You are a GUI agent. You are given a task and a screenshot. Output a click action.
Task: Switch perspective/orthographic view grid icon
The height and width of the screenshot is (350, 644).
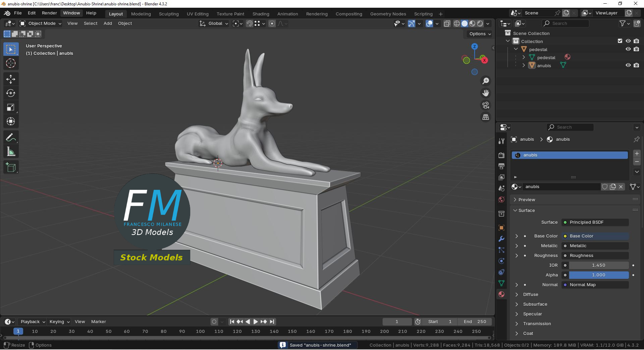click(x=486, y=117)
